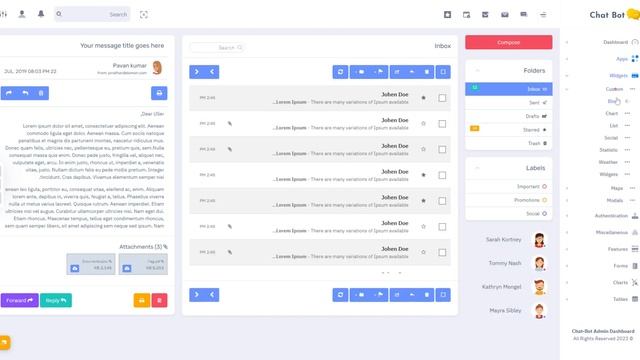Click the header Search input field
Viewport: 640px width, 360px height.
coord(92,14)
